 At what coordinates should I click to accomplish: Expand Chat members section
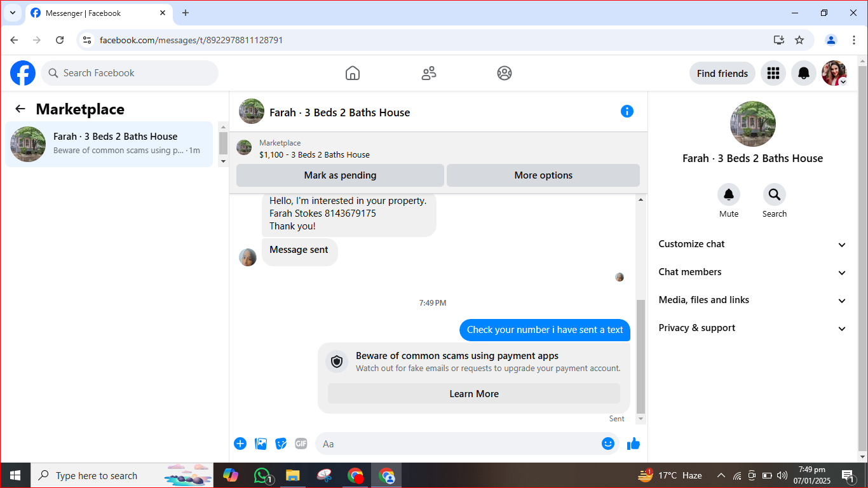click(x=753, y=272)
